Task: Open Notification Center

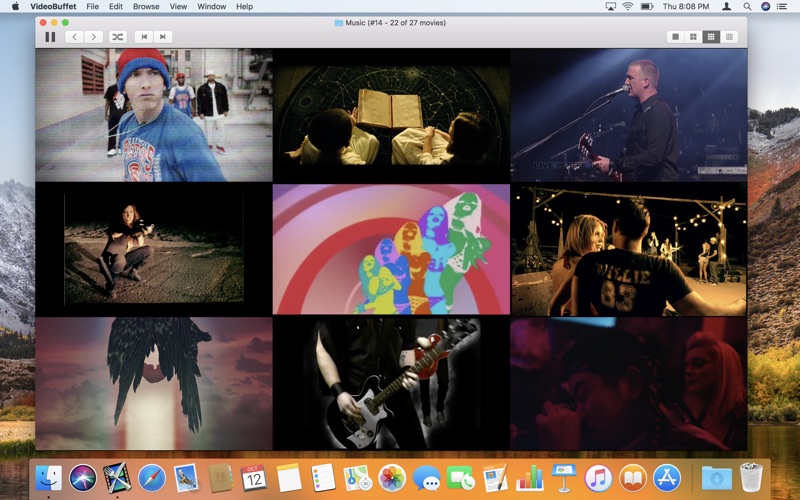Action: [x=782, y=7]
